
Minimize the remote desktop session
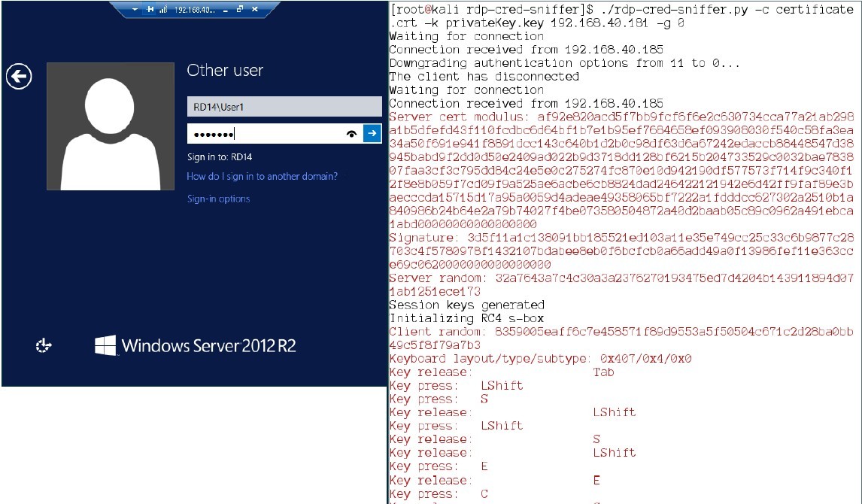click(226, 10)
